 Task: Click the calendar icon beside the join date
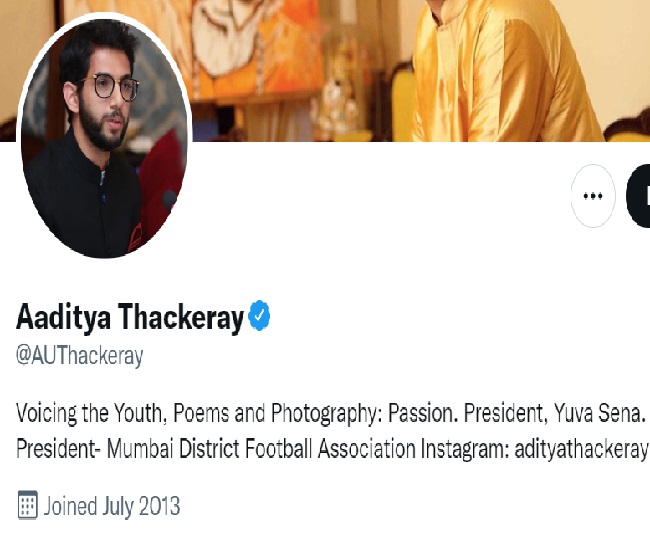[x=28, y=505]
